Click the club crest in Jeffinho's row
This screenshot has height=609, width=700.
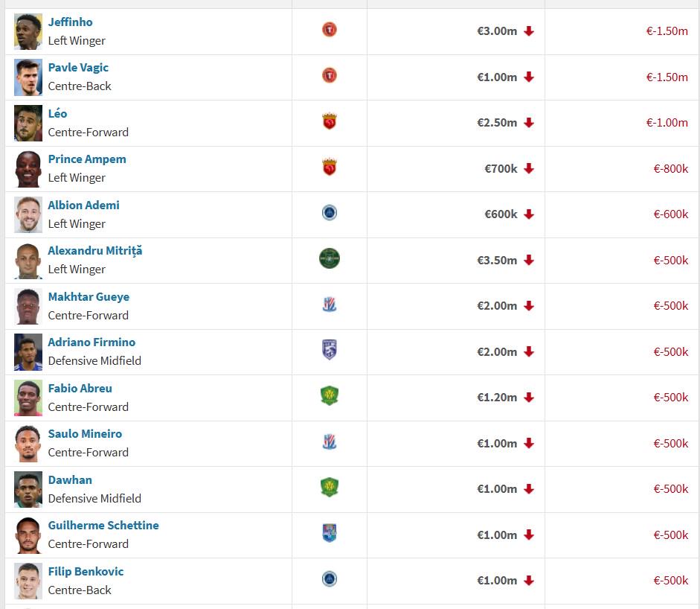[x=330, y=30]
